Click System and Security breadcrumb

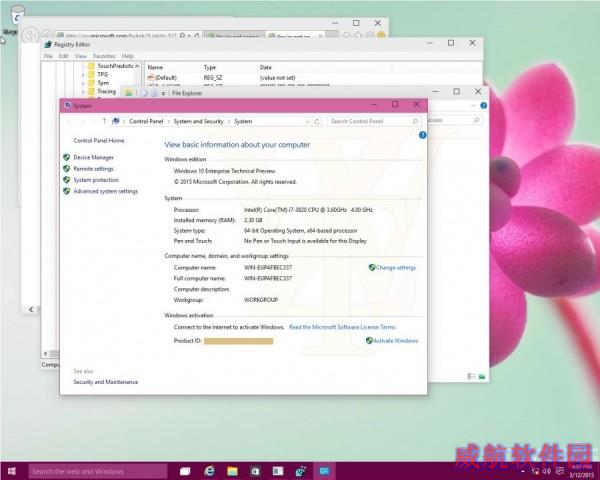pyautogui.click(x=199, y=121)
